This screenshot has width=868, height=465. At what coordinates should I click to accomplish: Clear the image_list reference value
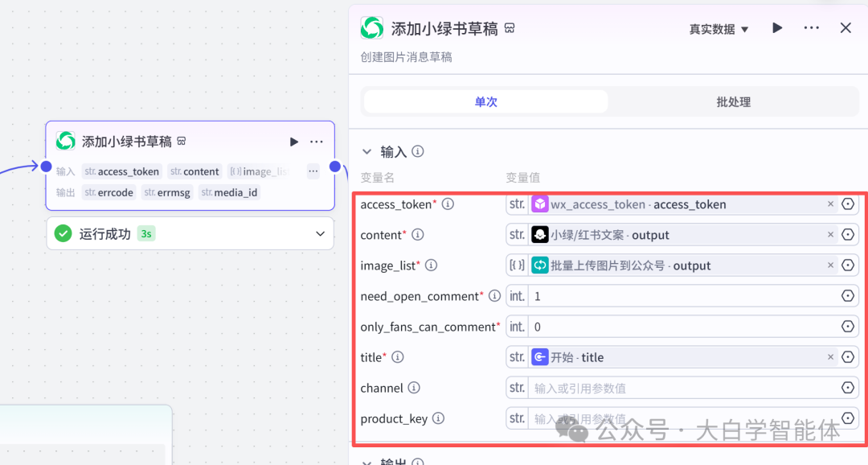point(830,265)
